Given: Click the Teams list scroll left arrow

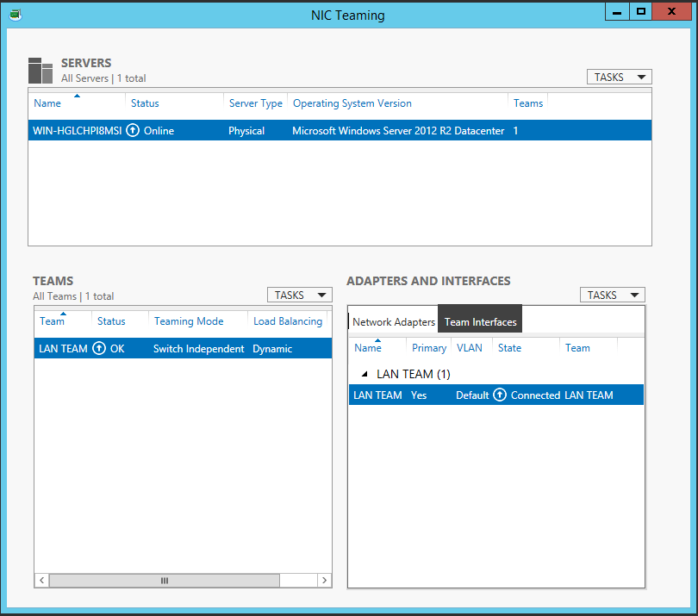Looking at the screenshot, I should [x=42, y=581].
